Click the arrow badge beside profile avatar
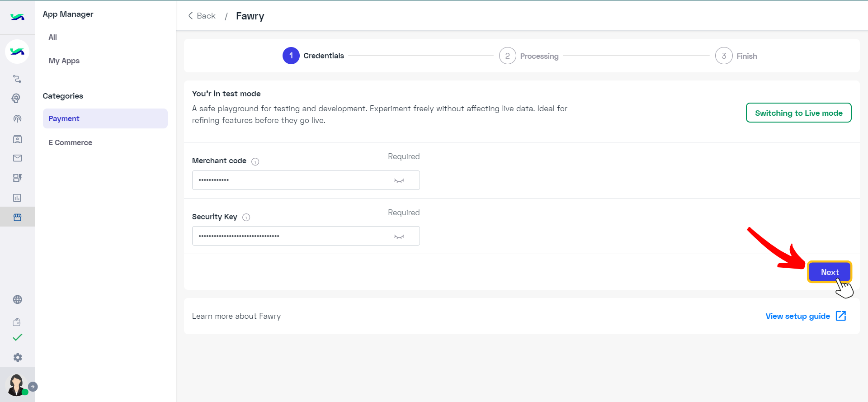The image size is (868, 402). coord(33,387)
